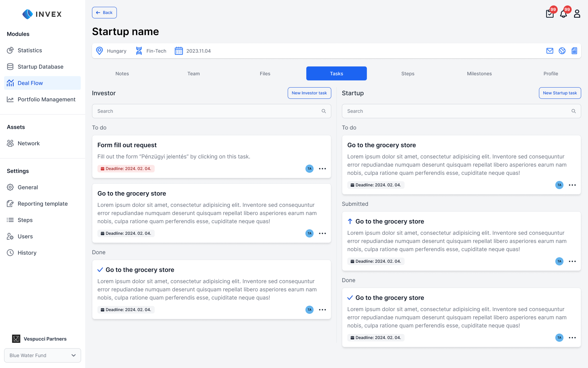Open the user account icon

coord(577,14)
